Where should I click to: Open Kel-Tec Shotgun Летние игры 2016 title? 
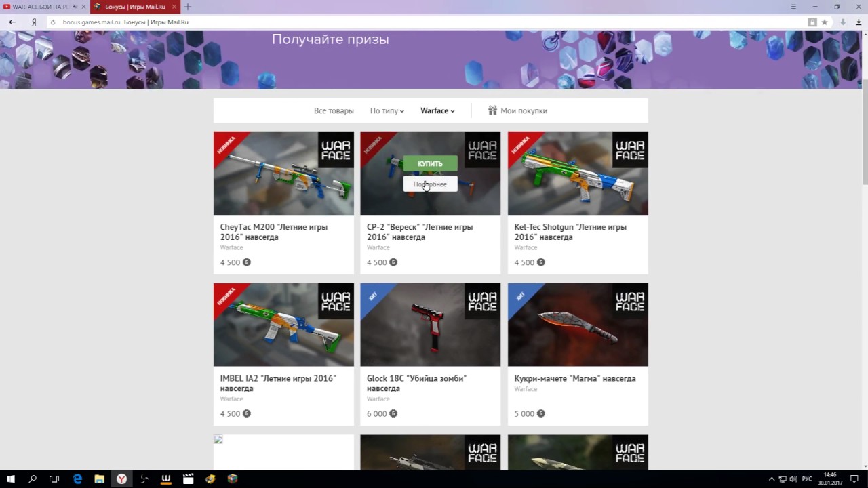570,232
